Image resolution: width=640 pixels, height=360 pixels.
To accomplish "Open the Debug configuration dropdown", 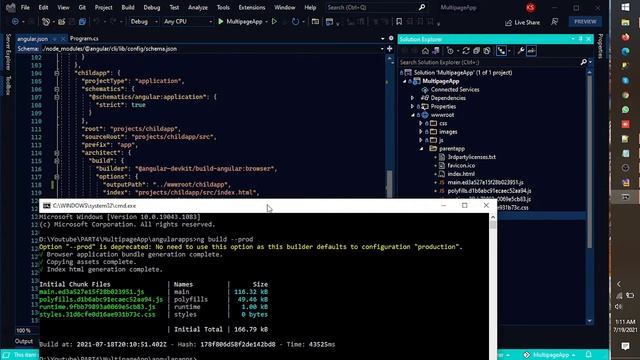I will (x=143, y=21).
